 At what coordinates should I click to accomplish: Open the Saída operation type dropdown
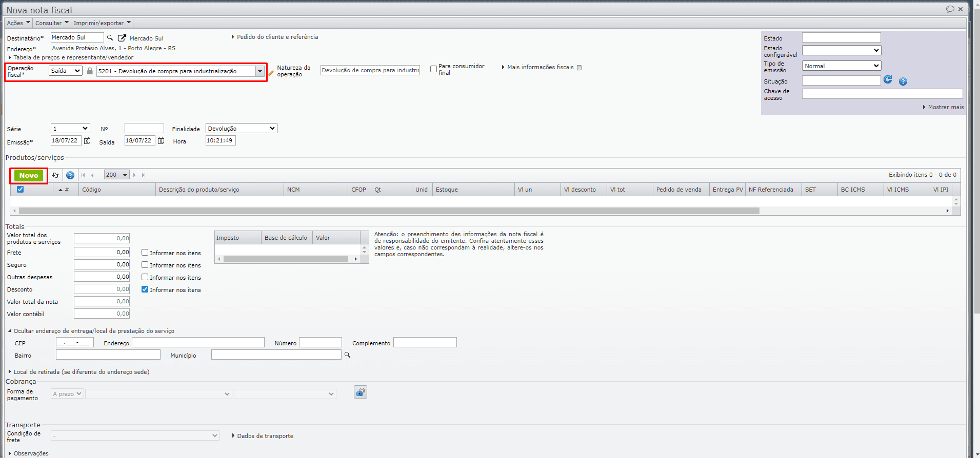(66, 71)
